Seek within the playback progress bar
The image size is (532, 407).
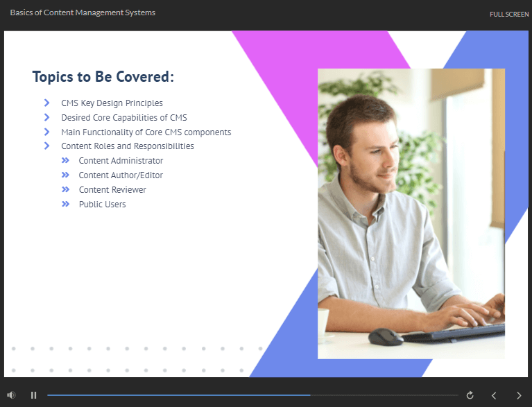(x=252, y=395)
